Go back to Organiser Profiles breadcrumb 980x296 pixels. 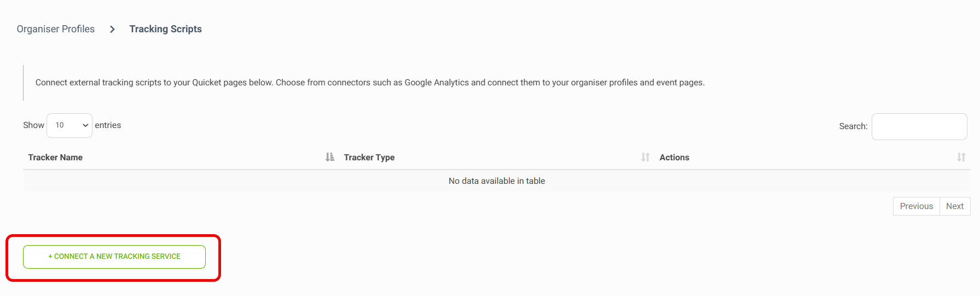pos(56,29)
